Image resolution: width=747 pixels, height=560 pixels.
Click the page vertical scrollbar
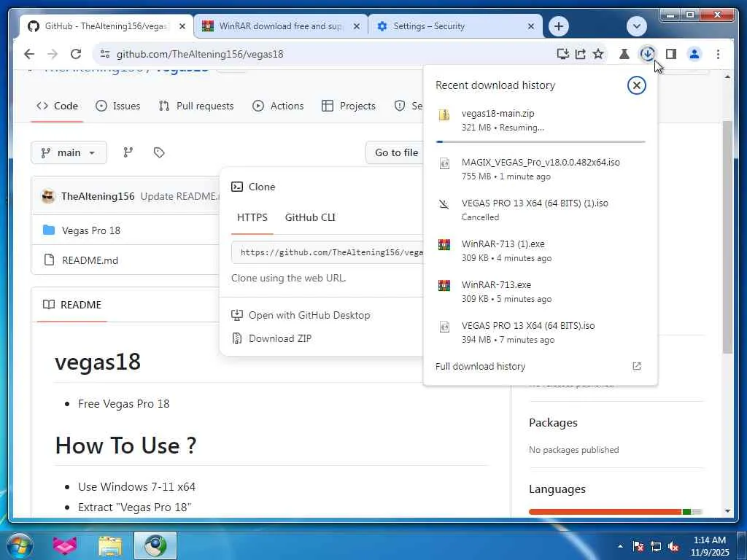[x=727, y=237]
